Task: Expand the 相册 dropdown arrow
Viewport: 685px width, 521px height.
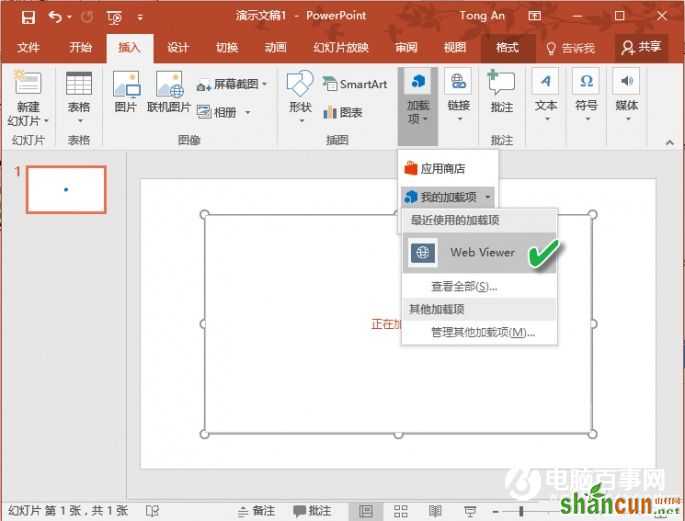Action: point(248,113)
